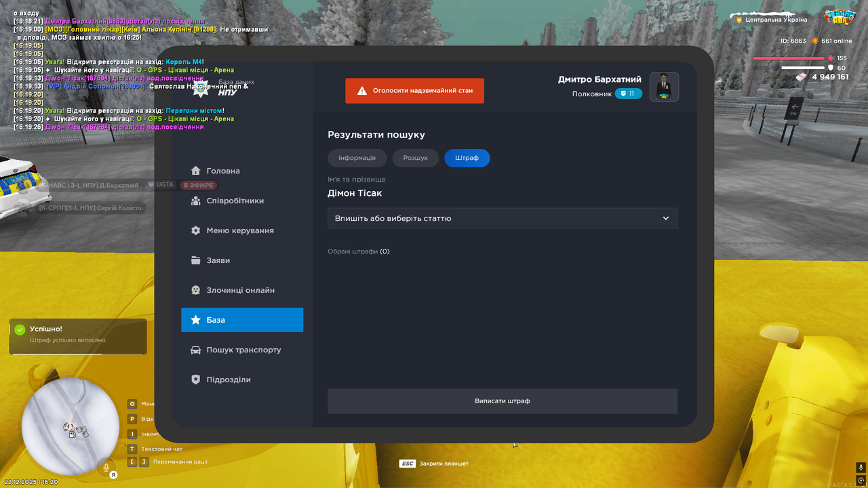Click the O key hint icon
This screenshot has width=868, height=488.
(132, 404)
